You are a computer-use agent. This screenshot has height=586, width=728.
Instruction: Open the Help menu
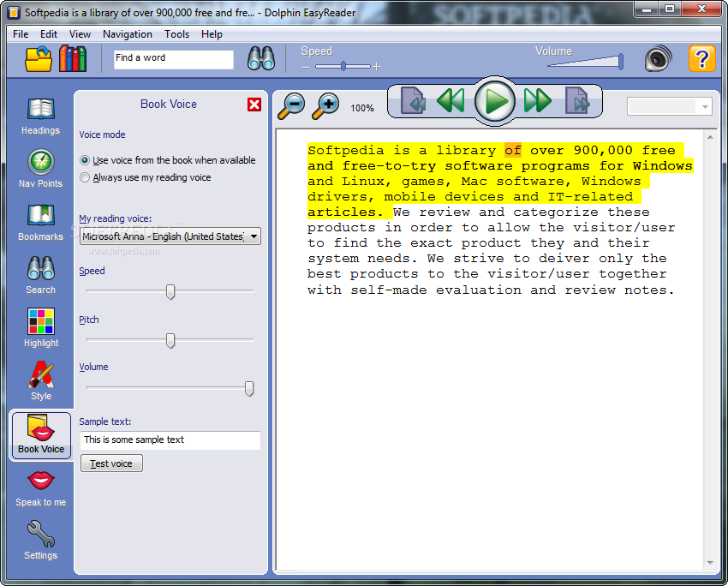(x=212, y=34)
